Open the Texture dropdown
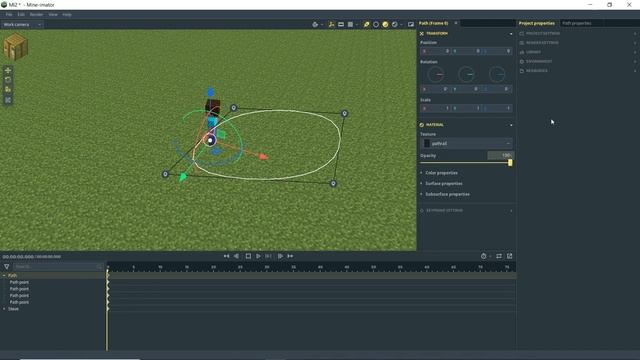Viewport: 640px width, 360px height. point(467,143)
